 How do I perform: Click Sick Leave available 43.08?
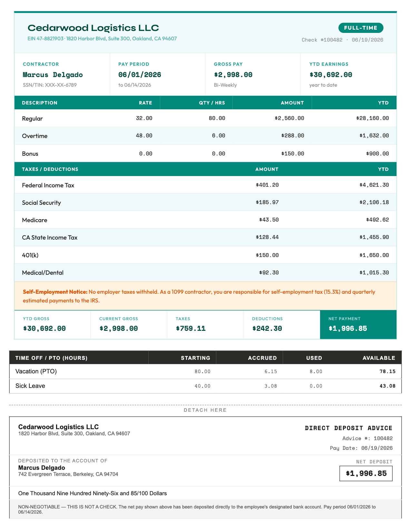tap(387, 386)
